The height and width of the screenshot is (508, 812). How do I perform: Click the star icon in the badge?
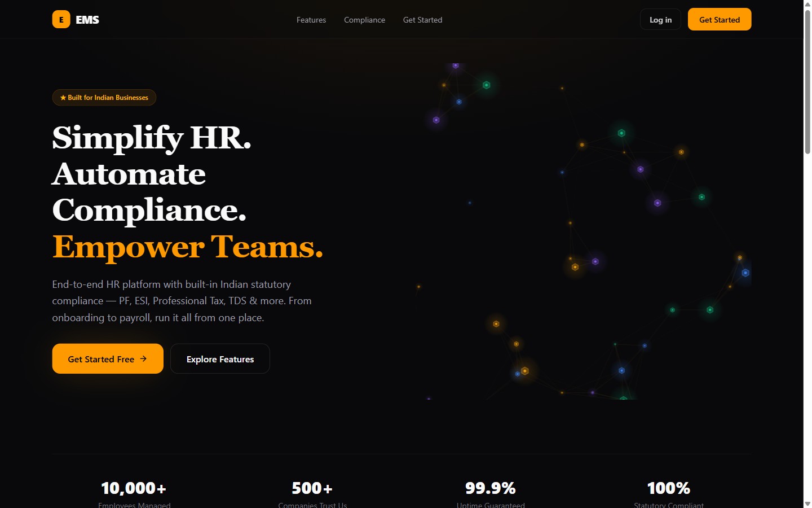click(63, 98)
